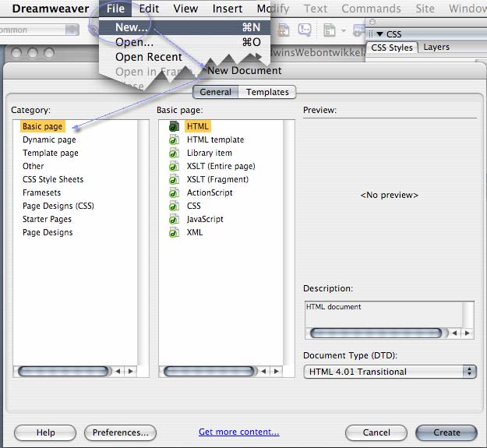Click the Help button

[45, 432]
